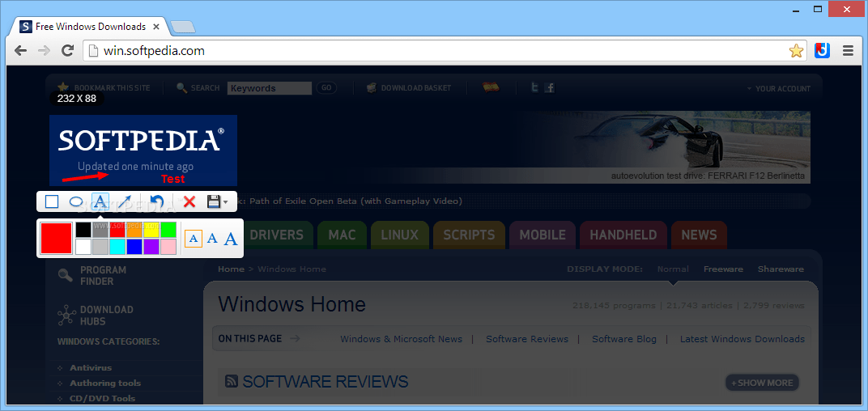Bookmark page with the star icon
Viewport: 868px width, 411px height.
pyautogui.click(x=796, y=51)
